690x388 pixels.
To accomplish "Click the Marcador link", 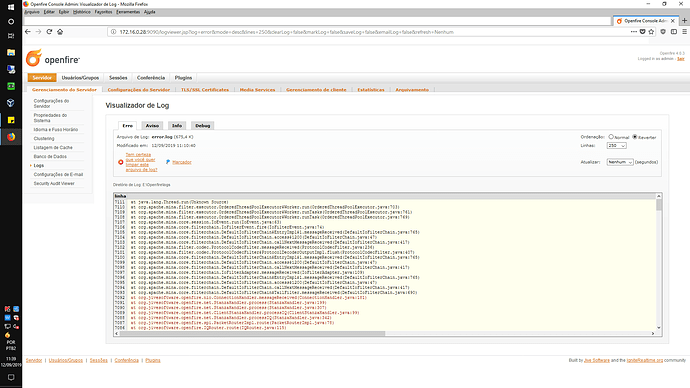I will click(182, 162).
